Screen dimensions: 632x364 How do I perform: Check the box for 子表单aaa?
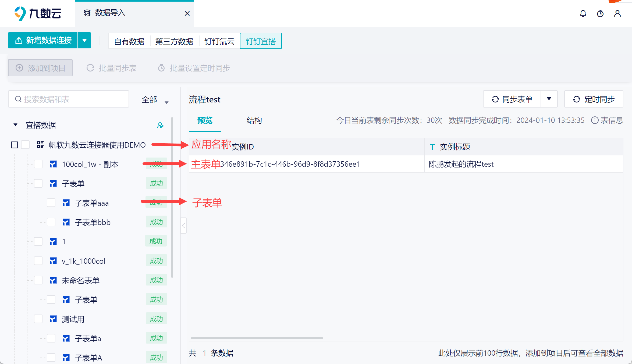coord(51,203)
